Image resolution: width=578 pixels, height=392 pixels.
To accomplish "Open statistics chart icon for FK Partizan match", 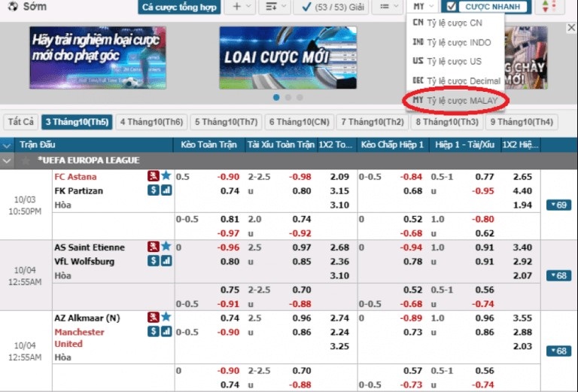I will pyautogui.click(x=166, y=191).
